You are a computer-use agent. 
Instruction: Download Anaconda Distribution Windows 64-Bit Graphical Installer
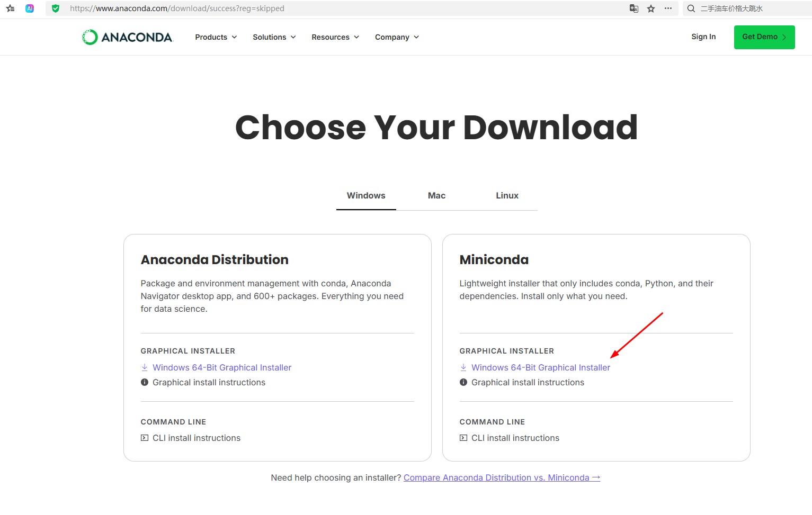click(x=222, y=367)
